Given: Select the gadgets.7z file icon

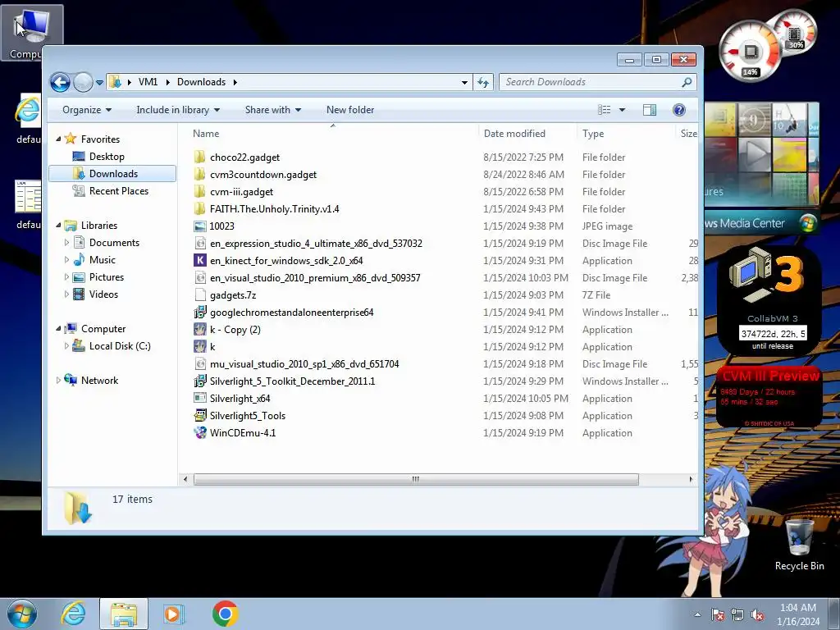Looking at the screenshot, I should coord(200,294).
